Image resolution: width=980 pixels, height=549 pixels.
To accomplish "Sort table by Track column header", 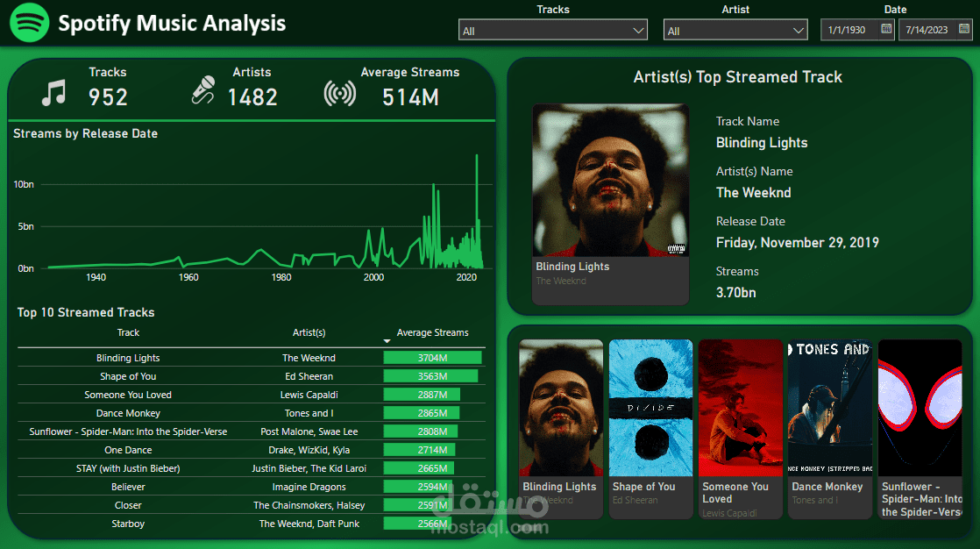I will [x=128, y=332].
